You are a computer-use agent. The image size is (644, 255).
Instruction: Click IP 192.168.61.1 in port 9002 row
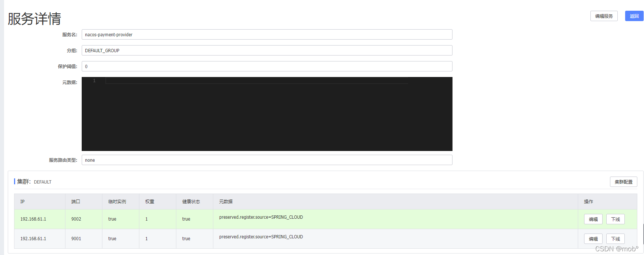[33, 219]
